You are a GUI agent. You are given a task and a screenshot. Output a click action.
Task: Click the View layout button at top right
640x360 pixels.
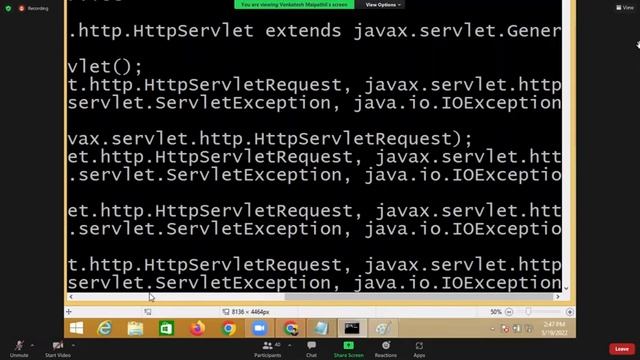(625, 7)
